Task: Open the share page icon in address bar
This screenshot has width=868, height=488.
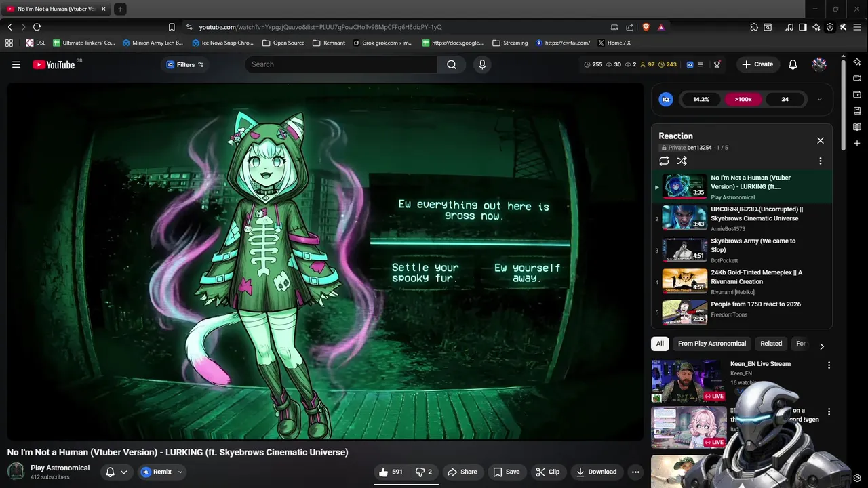Action: pyautogui.click(x=629, y=27)
